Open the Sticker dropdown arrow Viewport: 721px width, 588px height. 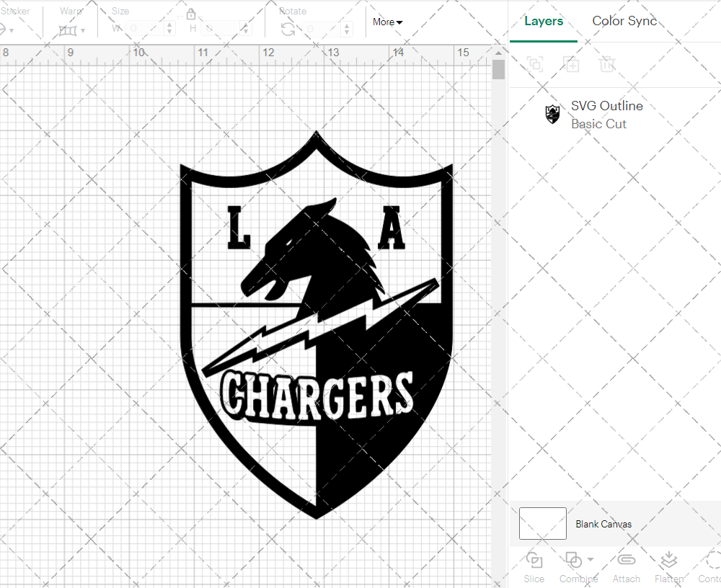tap(12, 31)
